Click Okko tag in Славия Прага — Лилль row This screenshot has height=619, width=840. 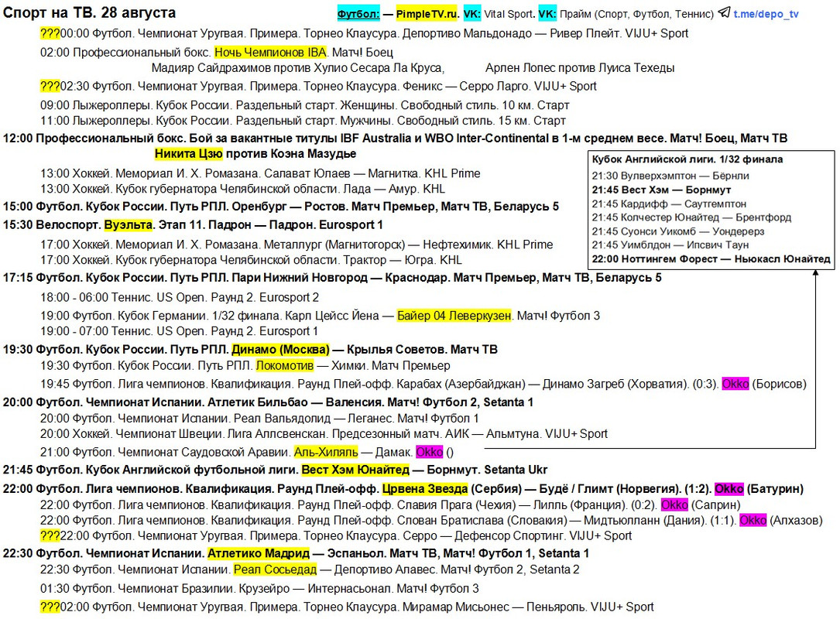point(674,505)
